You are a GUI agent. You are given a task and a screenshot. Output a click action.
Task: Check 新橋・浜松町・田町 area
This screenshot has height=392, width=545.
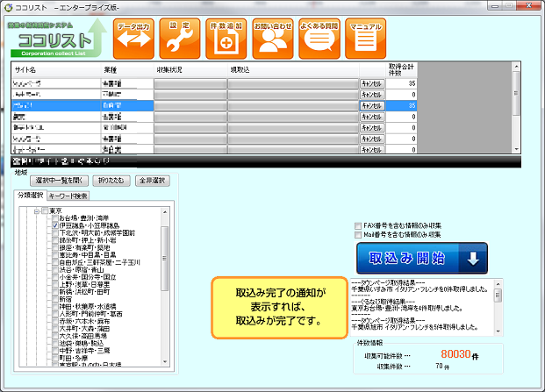click(55, 292)
